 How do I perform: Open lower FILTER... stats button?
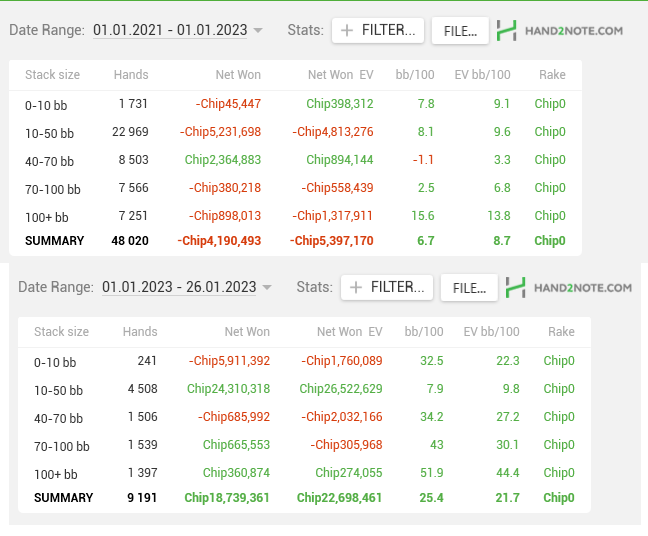click(387, 287)
